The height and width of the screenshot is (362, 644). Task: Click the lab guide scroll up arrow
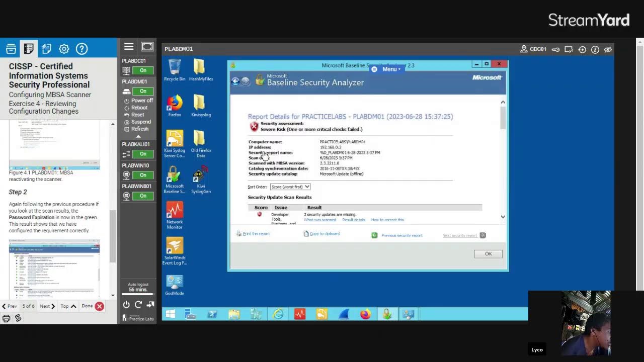click(x=113, y=124)
